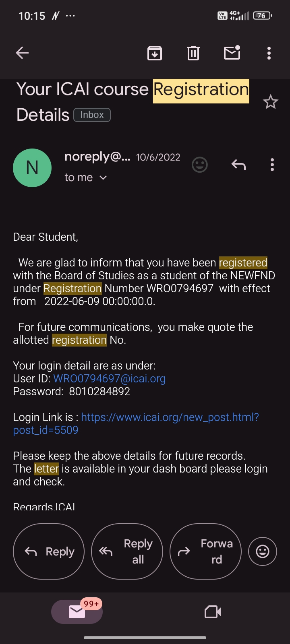290x644 pixels.
Task: Mark the email as unread
Action: tap(232, 53)
